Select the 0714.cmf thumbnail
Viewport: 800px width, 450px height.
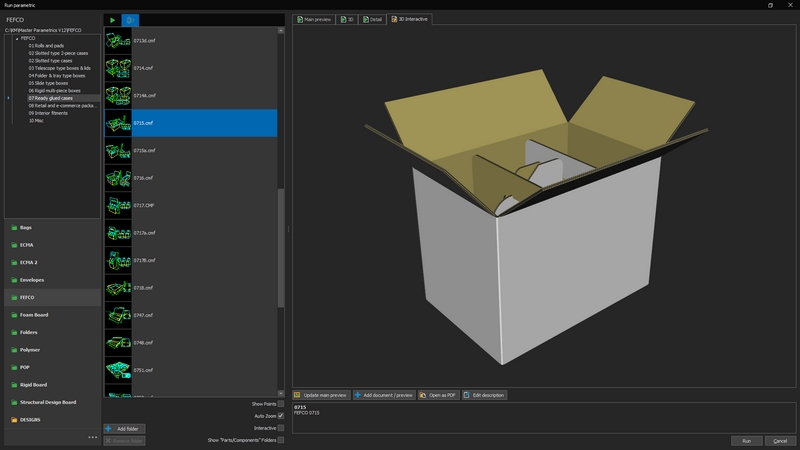tap(118, 68)
